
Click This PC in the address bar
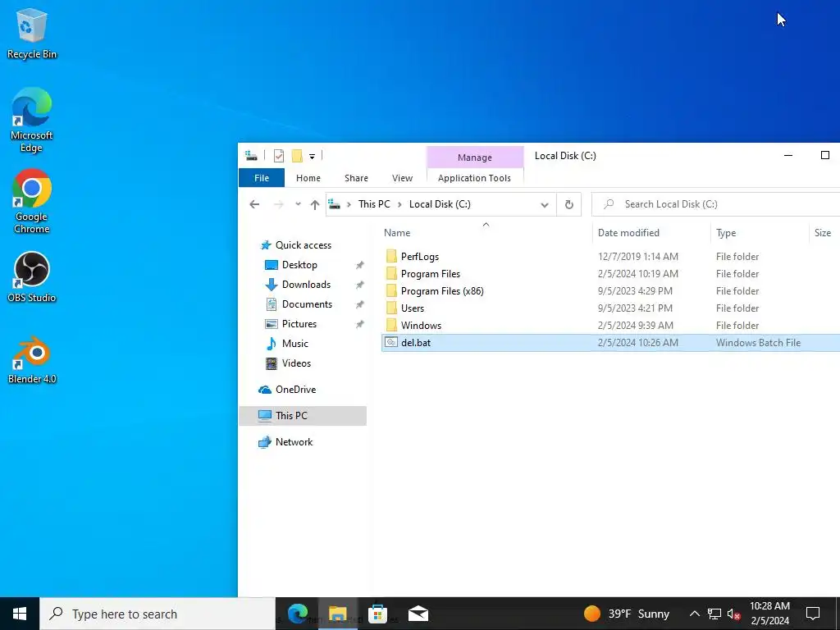point(374,204)
